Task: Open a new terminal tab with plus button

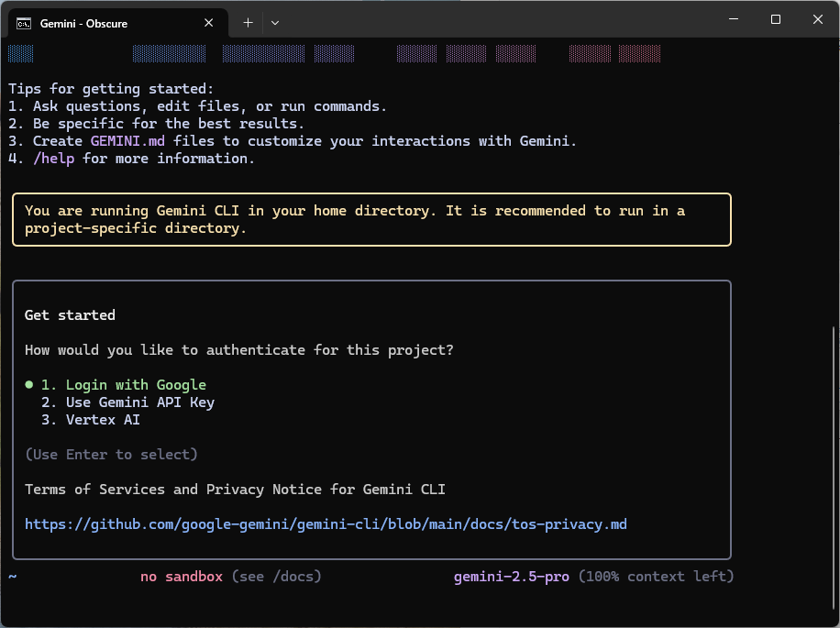Action: point(248,23)
